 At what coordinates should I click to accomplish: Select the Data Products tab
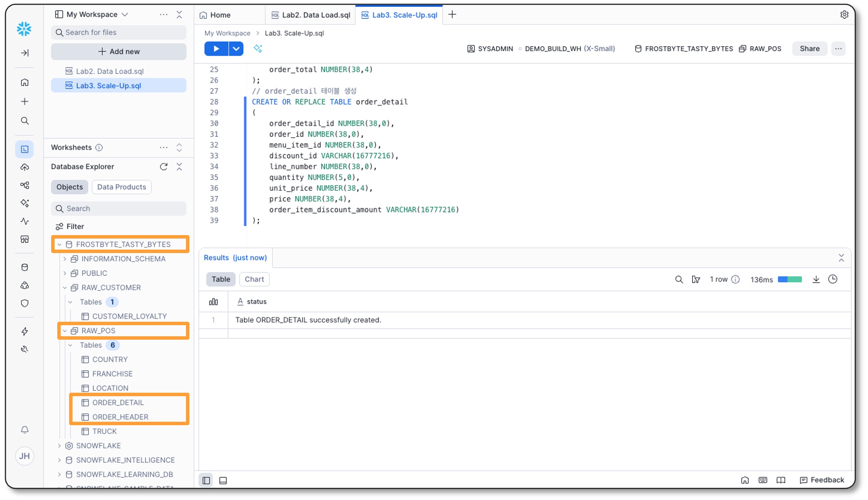tap(121, 187)
